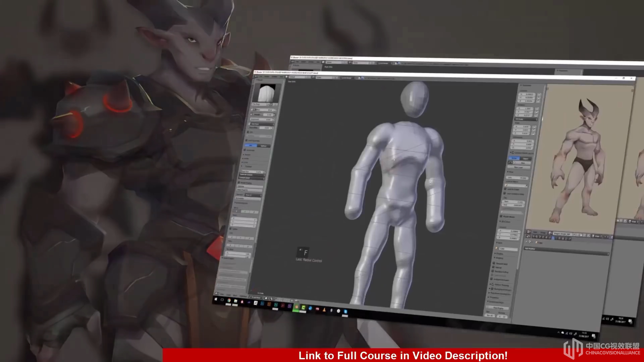Toggle the Smooth Shading checkbox
644x362 pixels.
(239, 183)
